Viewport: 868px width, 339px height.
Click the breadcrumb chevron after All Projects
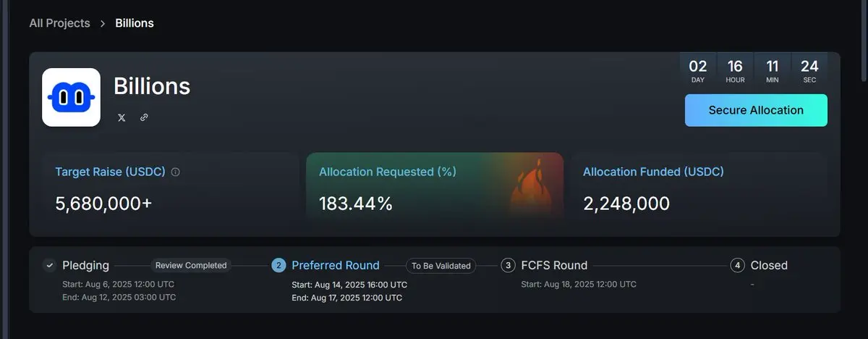click(103, 24)
